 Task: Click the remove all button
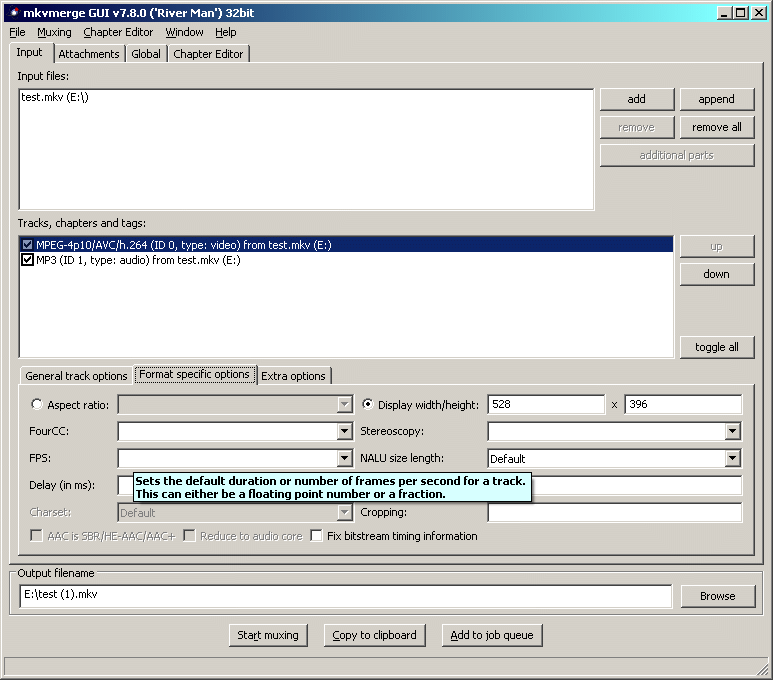pos(716,127)
